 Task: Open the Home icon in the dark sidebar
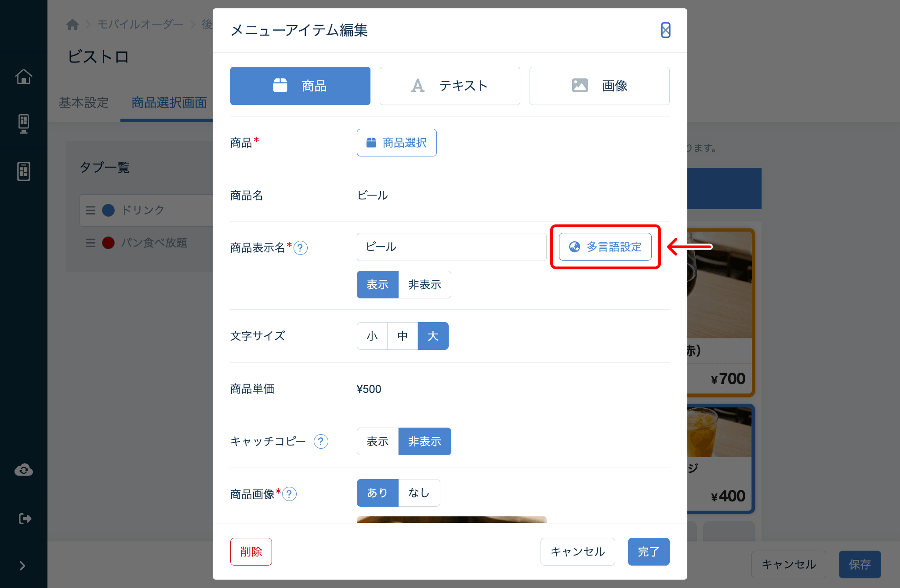point(23,76)
